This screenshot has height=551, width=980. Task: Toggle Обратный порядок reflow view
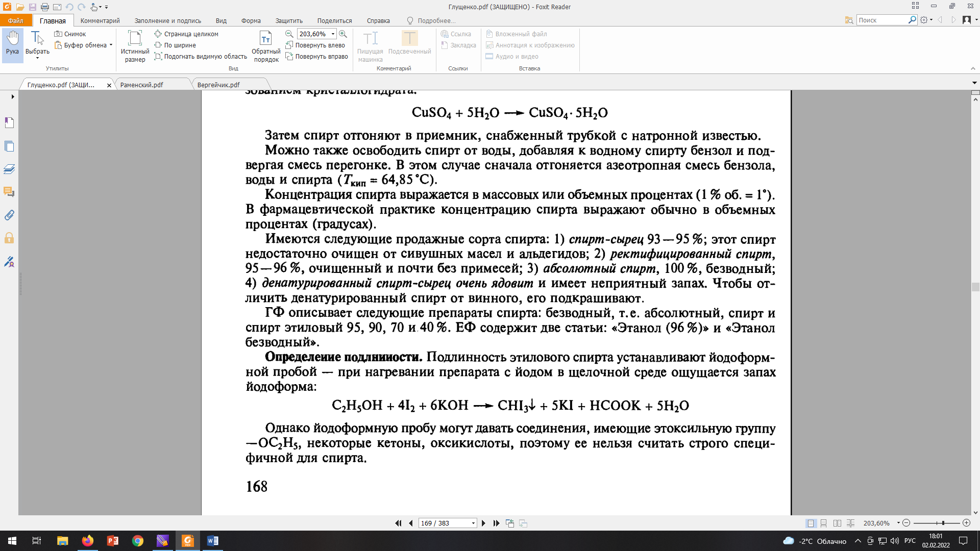pos(266,46)
